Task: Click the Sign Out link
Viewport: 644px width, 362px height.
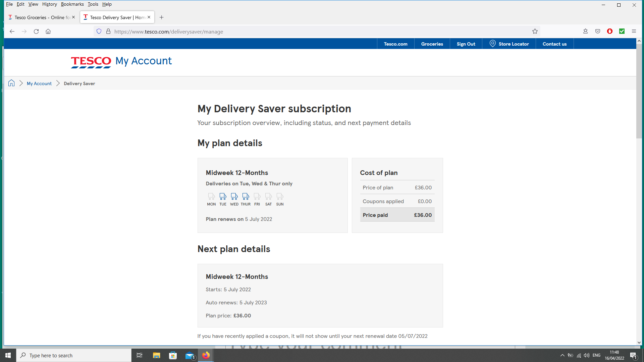Action: (466, 44)
